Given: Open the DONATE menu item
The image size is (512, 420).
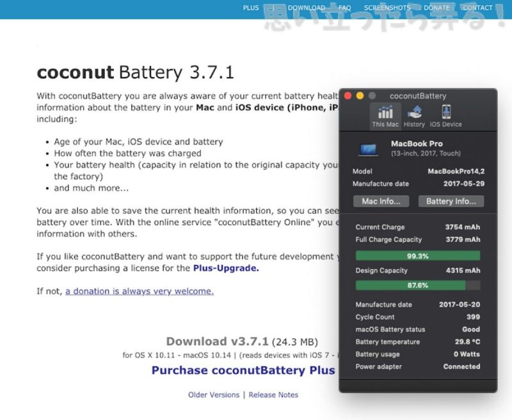Looking at the screenshot, I should coord(436,8).
